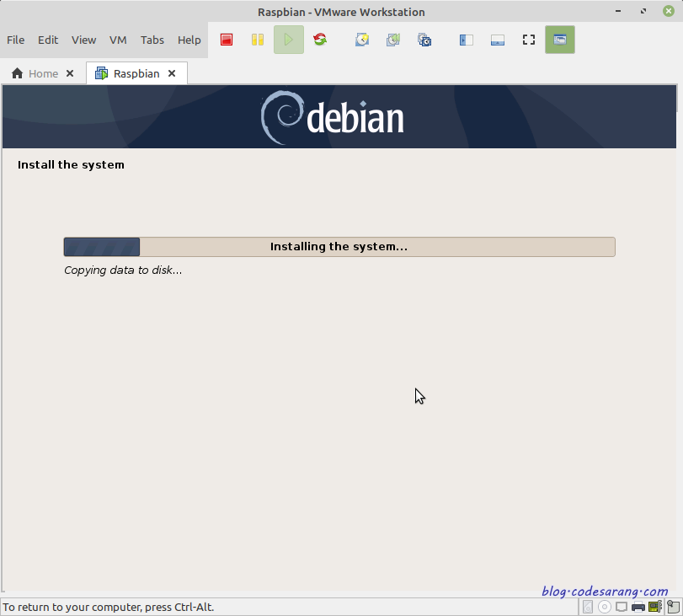Open the File menu
Viewport: 683px width, 616px height.
(x=16, y=40)
